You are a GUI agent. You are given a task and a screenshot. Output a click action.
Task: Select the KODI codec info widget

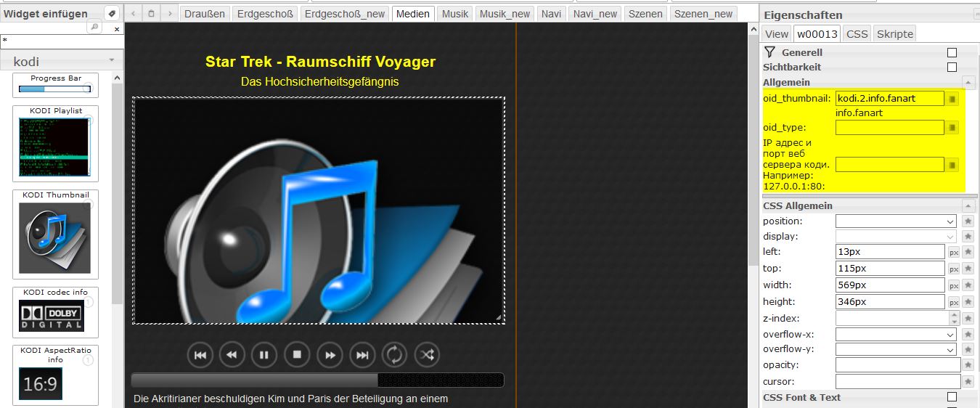(x=56, y=312)
